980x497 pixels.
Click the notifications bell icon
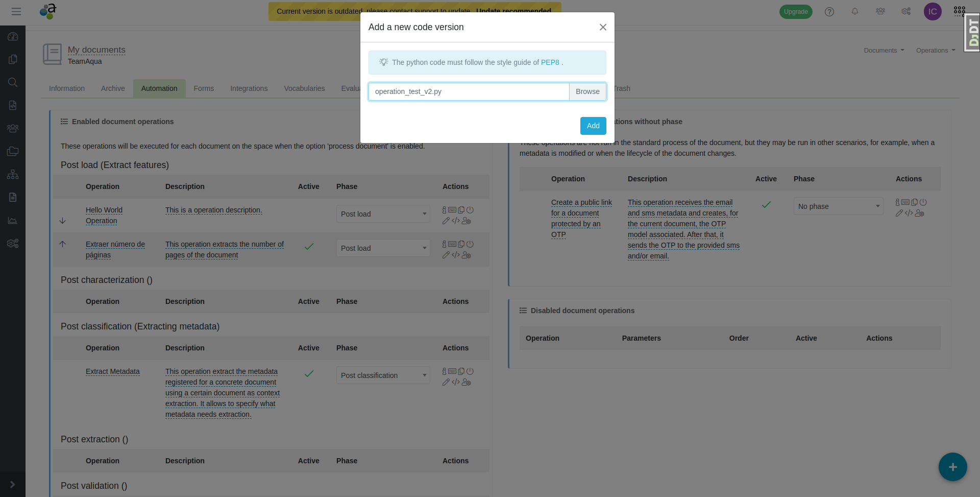pyautogui.click(x=854, y=11)
